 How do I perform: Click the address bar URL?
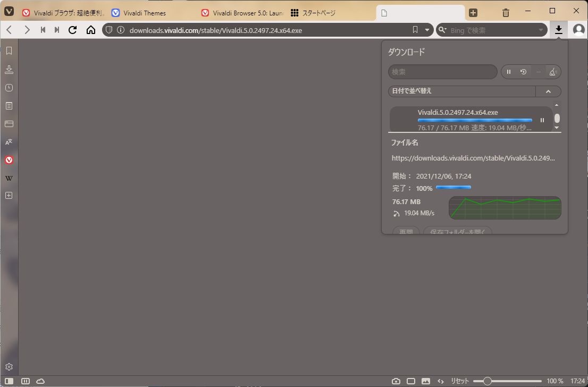point(216,30)
